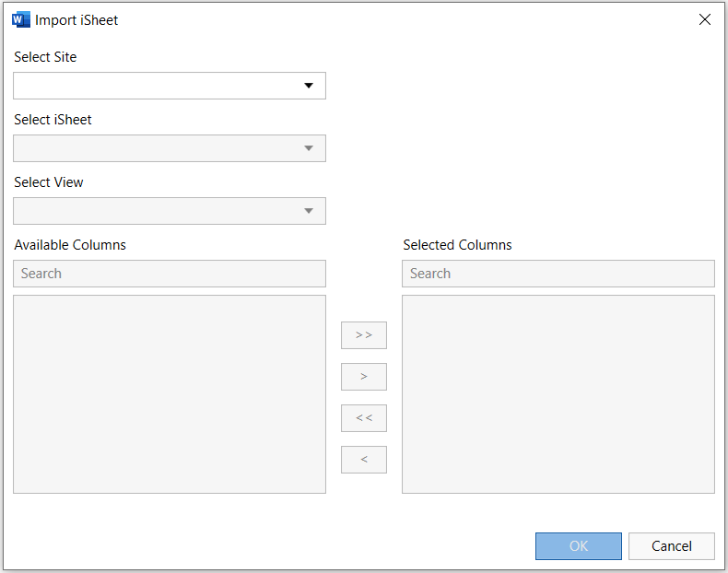Remove one column using the < button
The width and height of the screenshot is (728, 573).
tap(364, 460)
